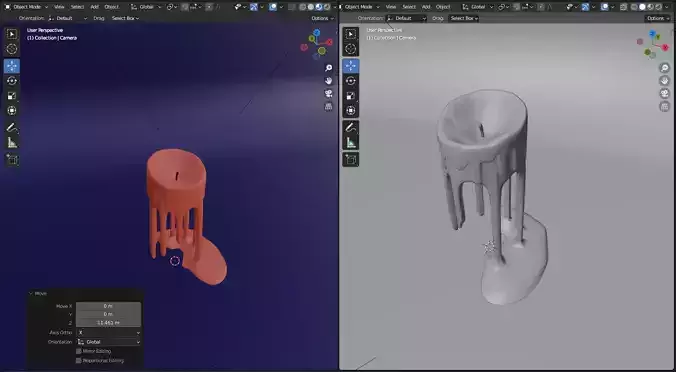
Task: Click the Move Y value field
Action: (x=108, y=314)
